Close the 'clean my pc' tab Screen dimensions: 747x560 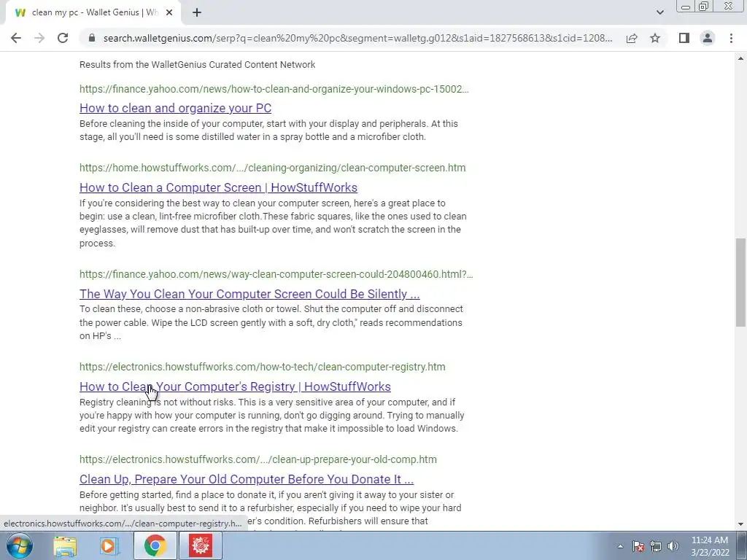[x=169, y=13]
